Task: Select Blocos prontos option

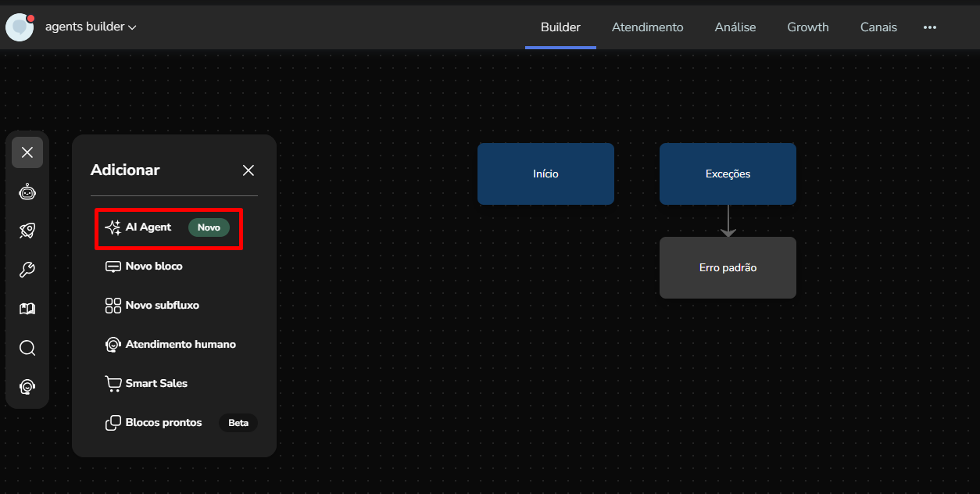Action: (163, 423)
